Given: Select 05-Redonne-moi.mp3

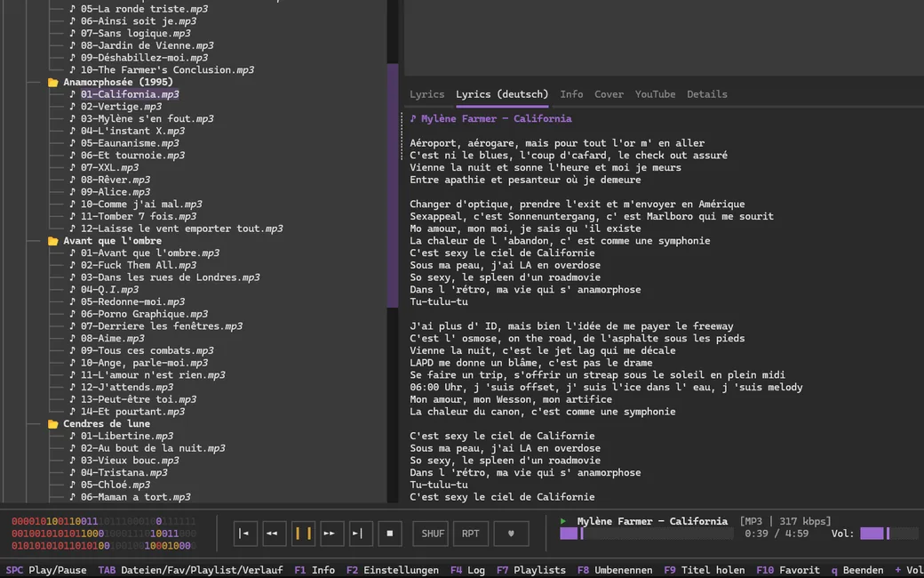Looking at the screenshot, I should [132, 302].
